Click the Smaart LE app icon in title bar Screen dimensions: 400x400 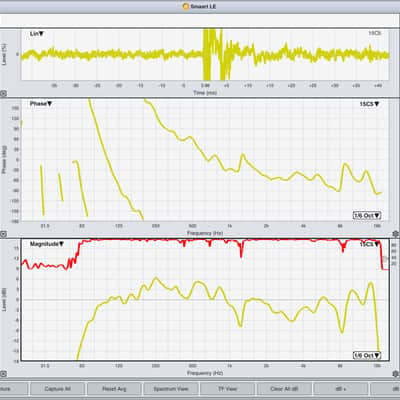tap(186, 6)
